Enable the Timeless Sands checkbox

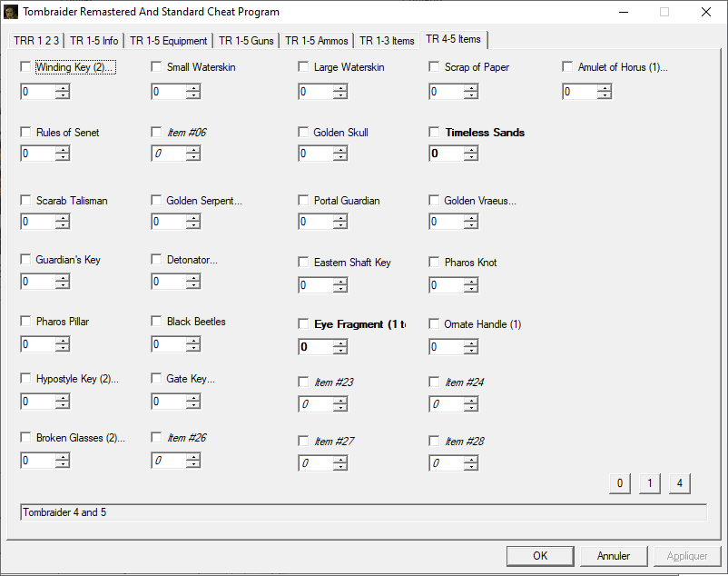click(434, 133)
